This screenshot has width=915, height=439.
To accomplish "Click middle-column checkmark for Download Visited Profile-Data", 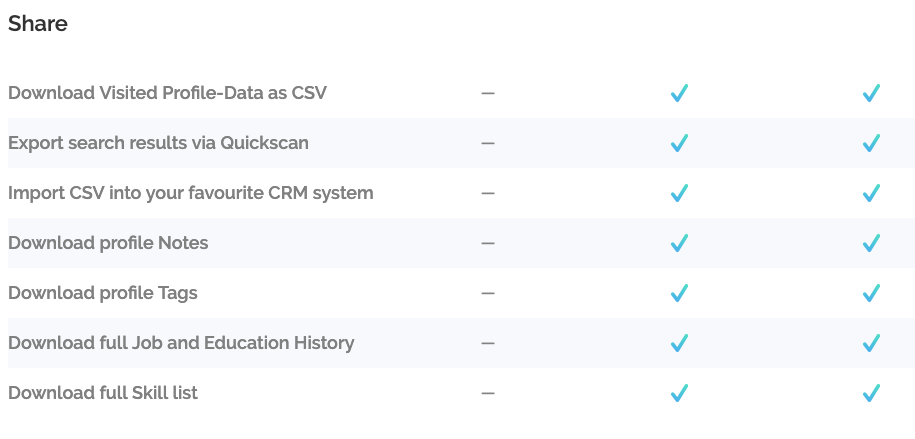I will 679,93.
